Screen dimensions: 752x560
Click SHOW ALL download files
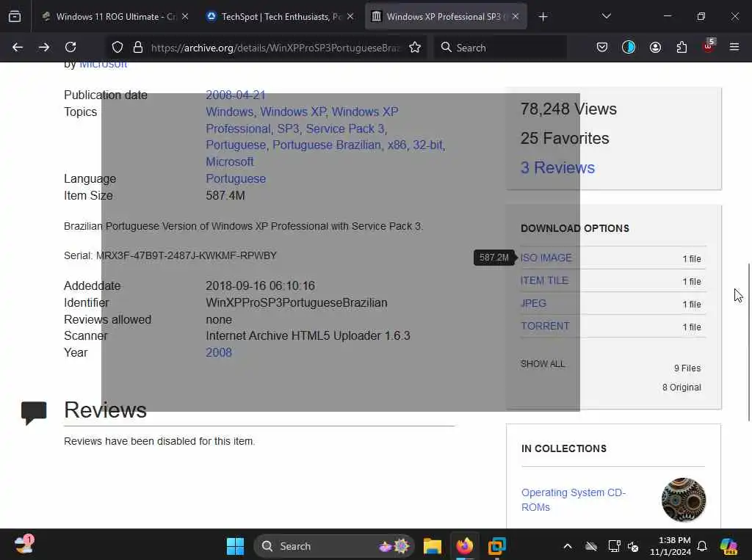click(543, 364)
